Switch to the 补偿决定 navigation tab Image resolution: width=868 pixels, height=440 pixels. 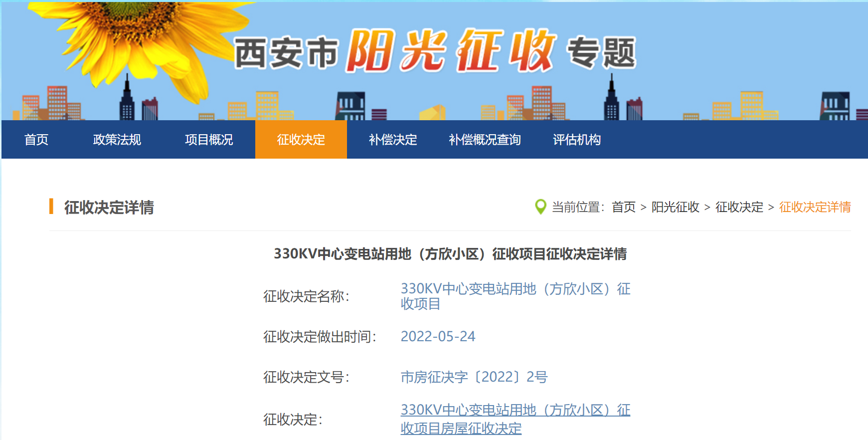[x=393, y=140]
